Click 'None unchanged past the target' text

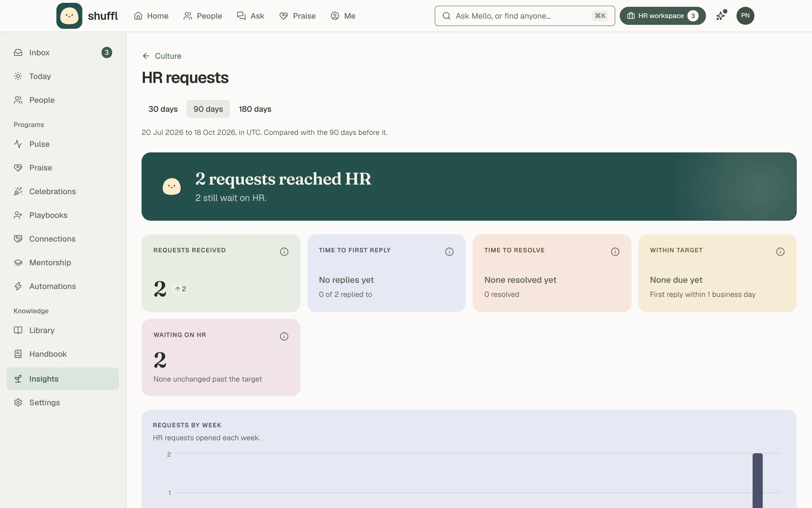207,379
